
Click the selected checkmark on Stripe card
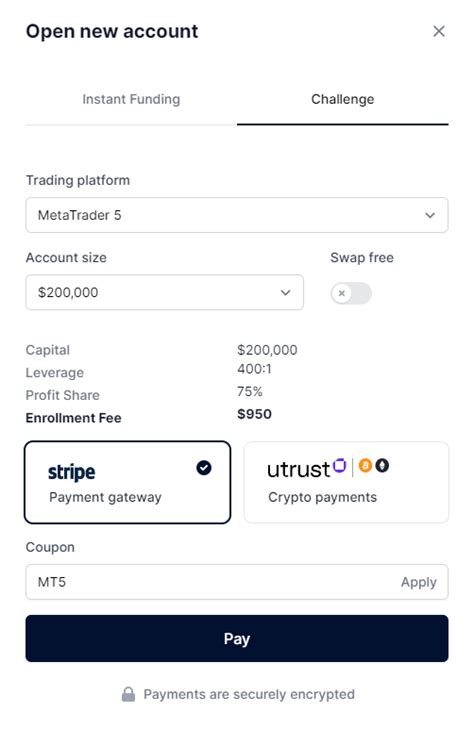click(x=204, y=468)
